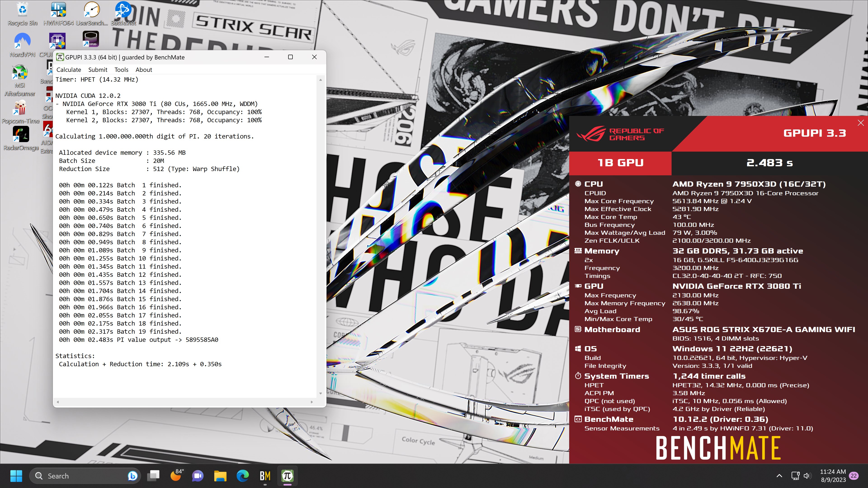
Task: Select the HWiNFO64 desktop shortcut
Action: [x=58, y=14]
